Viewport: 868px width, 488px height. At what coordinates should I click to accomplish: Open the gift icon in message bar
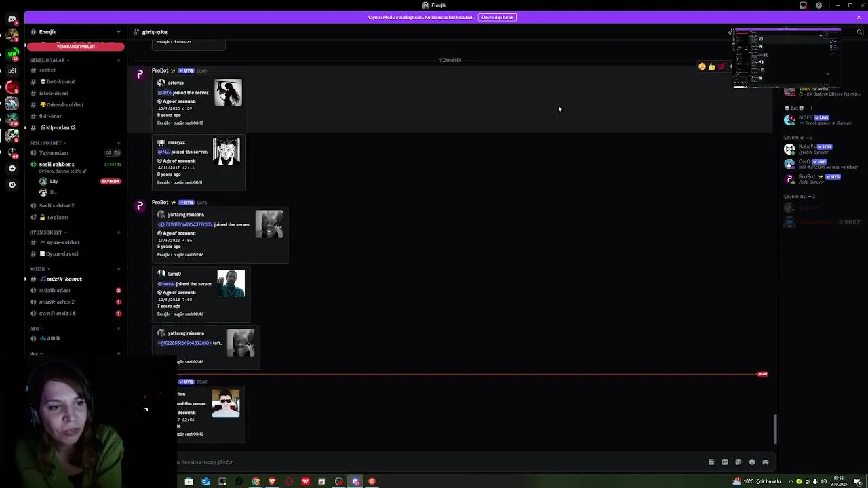click(711, 462)
